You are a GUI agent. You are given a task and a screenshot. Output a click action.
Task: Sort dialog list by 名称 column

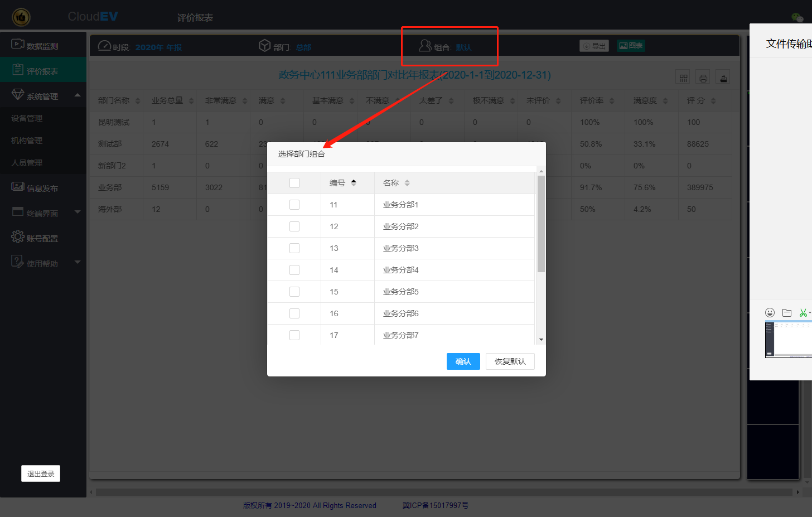click(x=407, y=183)
